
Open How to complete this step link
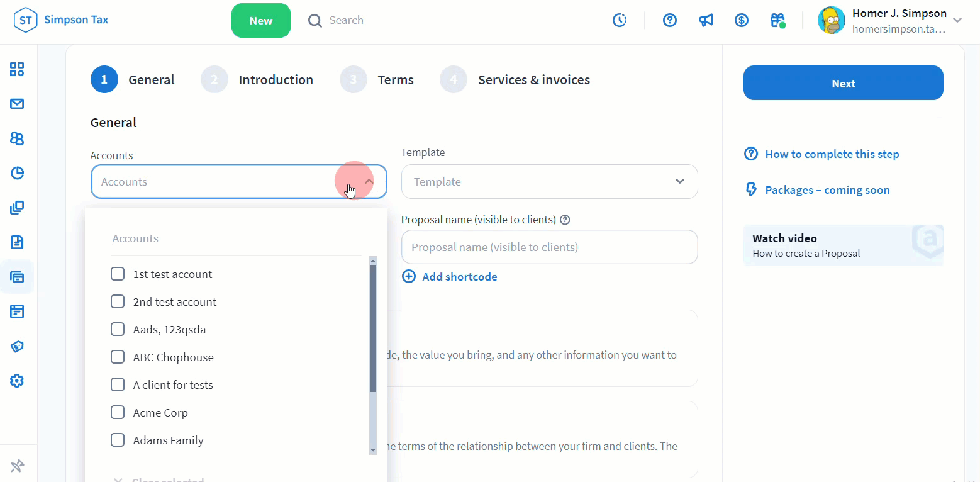click(832, 154)
